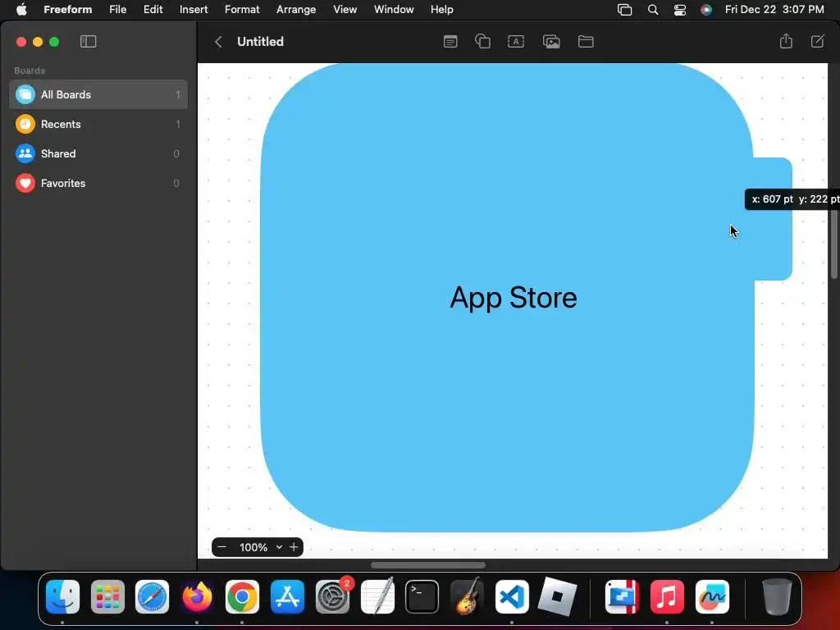This screenshot has width=840, height=630.
Task: Zoom out with the minus button
Action: [221, 547]
